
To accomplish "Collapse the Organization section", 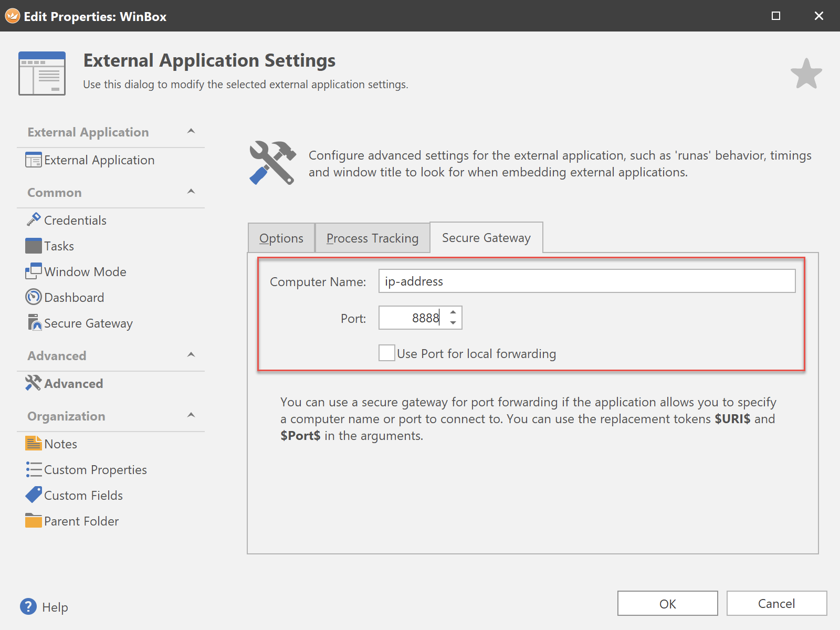I will (191, 415).
